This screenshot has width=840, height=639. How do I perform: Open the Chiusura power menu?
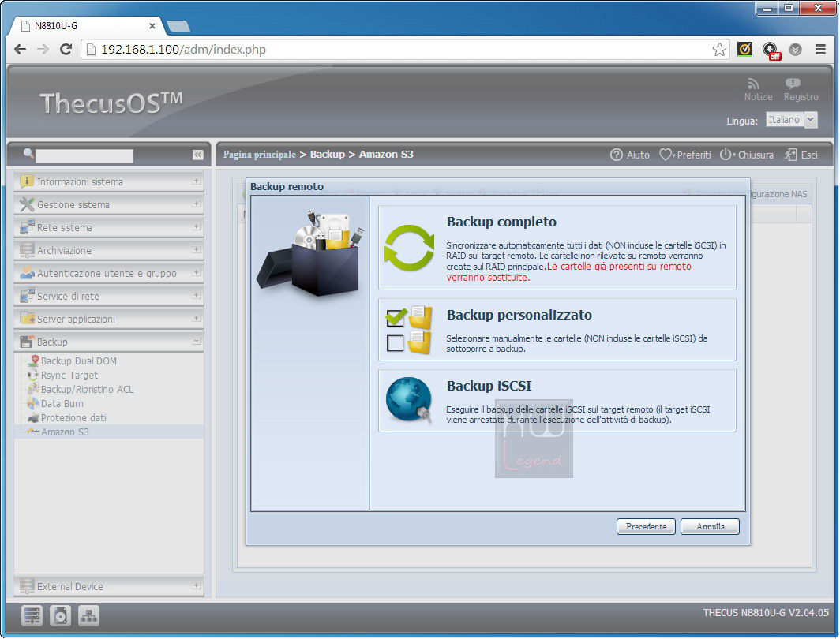pos(726,154)
